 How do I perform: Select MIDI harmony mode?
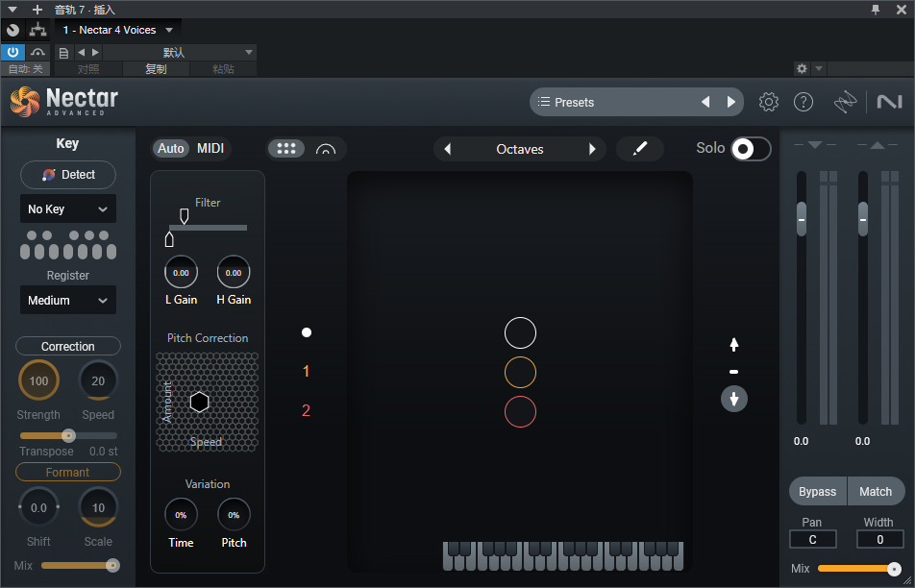(210, 149)
